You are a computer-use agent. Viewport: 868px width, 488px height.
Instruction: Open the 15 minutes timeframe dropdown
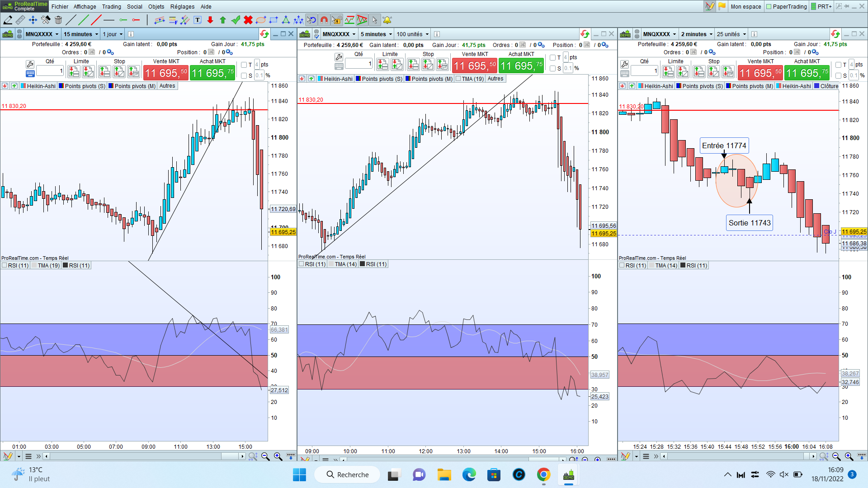[x=81, y=34]
